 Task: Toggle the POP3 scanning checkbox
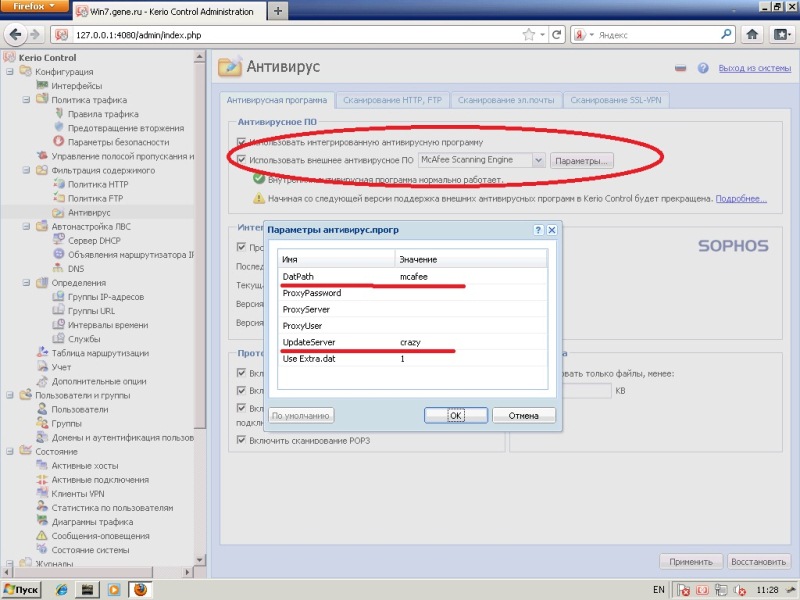[241, 440]
